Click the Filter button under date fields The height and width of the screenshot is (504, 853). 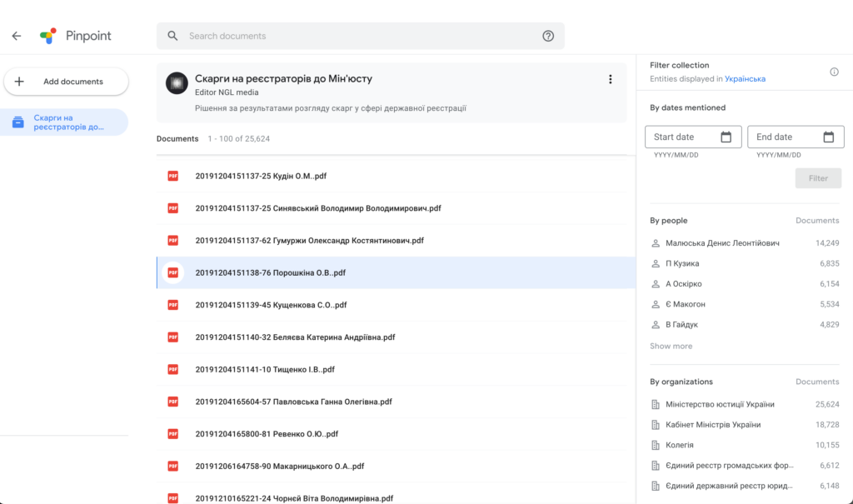(x=817, y=178)
